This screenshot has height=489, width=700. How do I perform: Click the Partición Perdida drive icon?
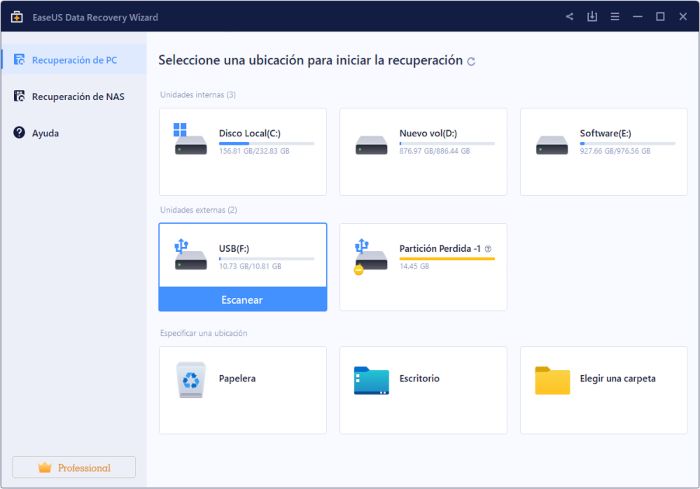pyautogui.click(x=371, y=257)
